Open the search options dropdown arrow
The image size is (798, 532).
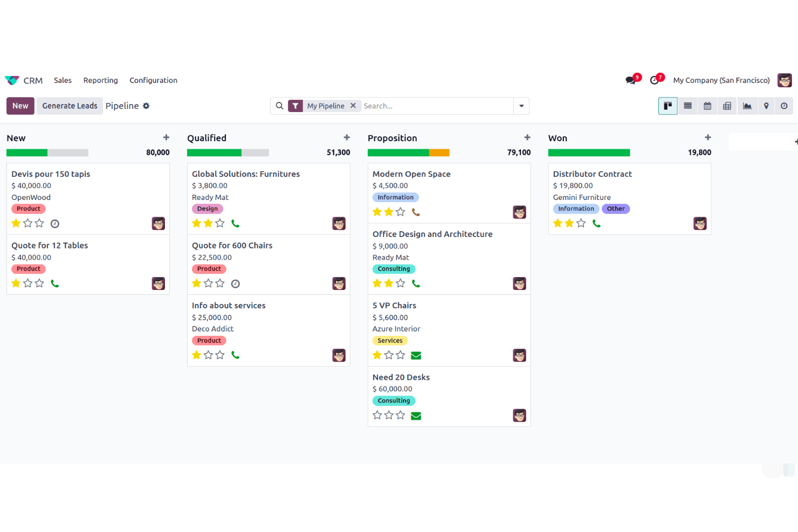(x=521, y=106)
